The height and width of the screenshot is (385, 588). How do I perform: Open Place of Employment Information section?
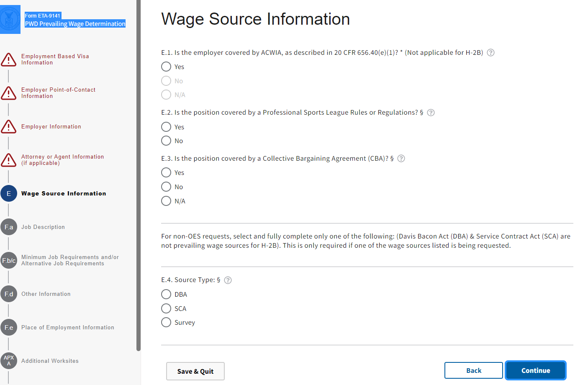67,328
